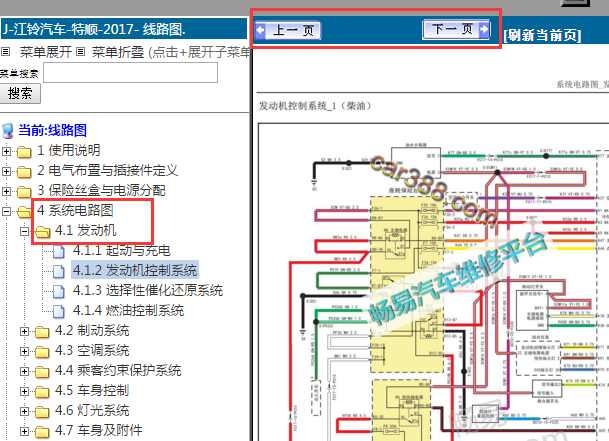Expand the 4.7 车身及附件 plus toggle
The width and height of the screenshot is (609, 441).
coord(24,431)
